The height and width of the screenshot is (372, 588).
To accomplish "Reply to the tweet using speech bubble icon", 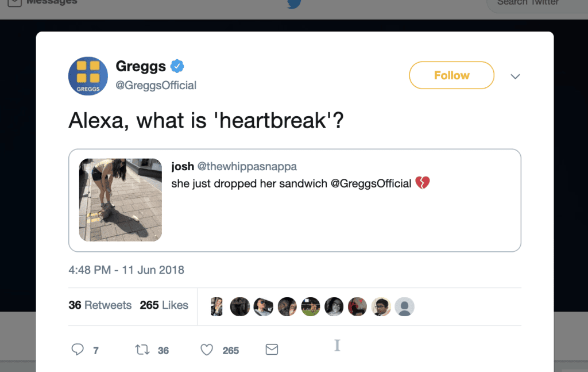I will 78,350.
